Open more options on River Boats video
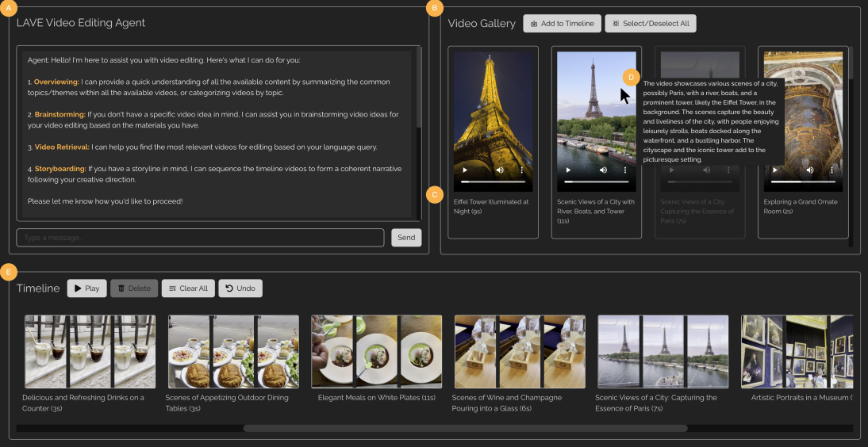868x447 pixels. [625, 170]
